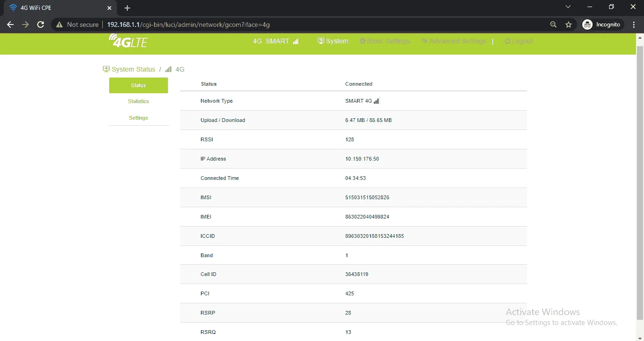Reload the router page
The height and width of the screenshot is (341, 644).
click(x=41, y=24)
